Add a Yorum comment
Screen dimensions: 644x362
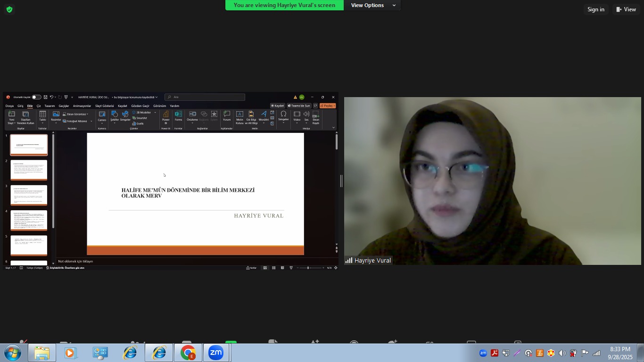click(x=227, y=117)
